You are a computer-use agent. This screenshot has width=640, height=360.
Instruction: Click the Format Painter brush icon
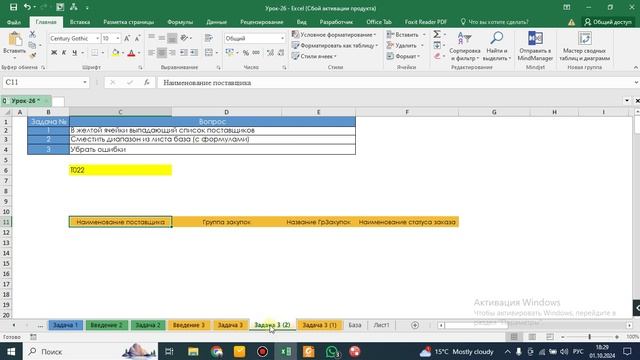33,55
